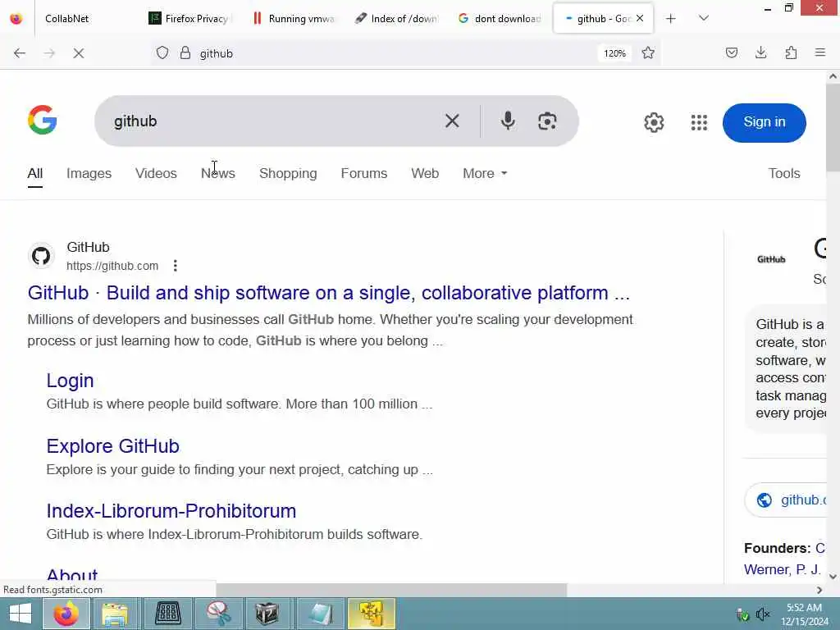Open the search Tools options
This screenshot has height=630, width=840.
[783, 174]
